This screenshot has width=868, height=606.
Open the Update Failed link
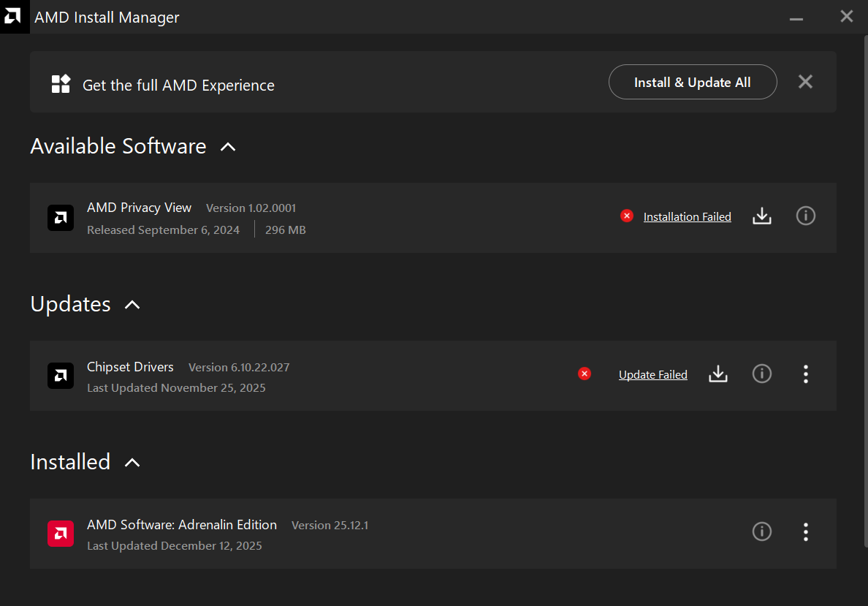[652, 374]
